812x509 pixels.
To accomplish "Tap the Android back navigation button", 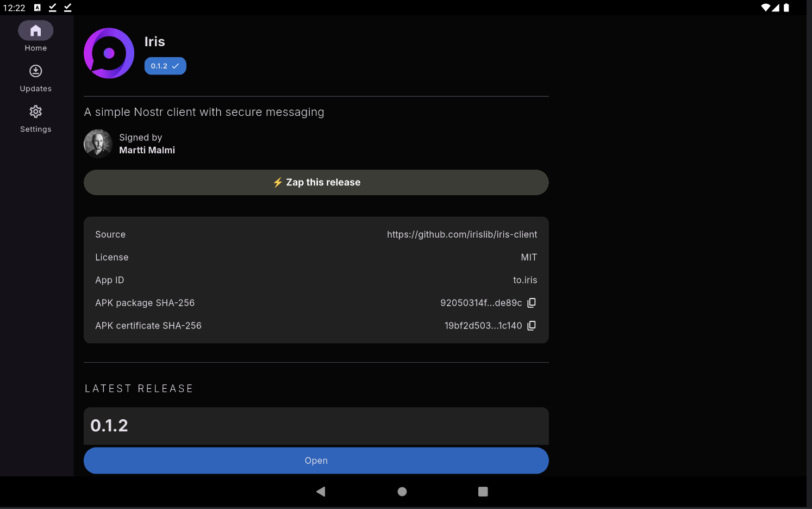I will (321, 492).
